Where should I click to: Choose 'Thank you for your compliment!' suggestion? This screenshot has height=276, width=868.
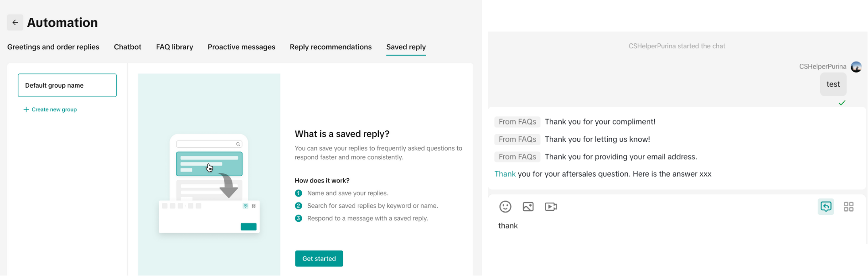(599, 122)
